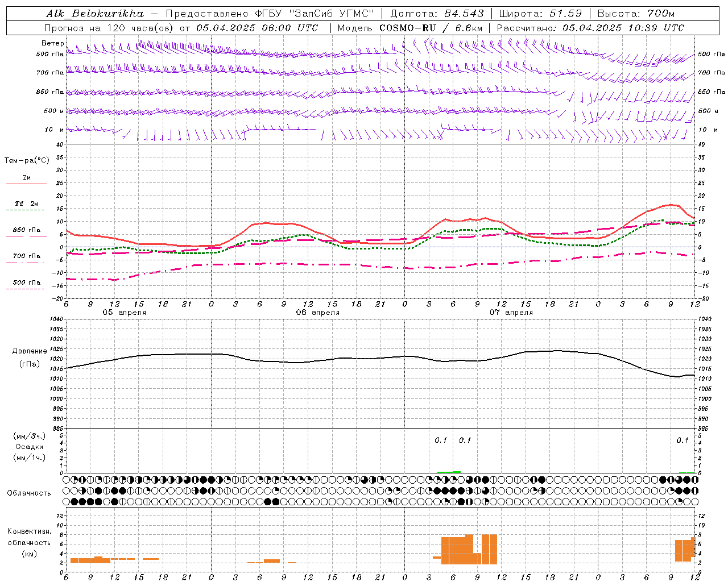The height and width of the screenshot is (582, 728).
Task: Click the (мм/3ч.) precipitation unit label
Action: [x=30, y=436]
